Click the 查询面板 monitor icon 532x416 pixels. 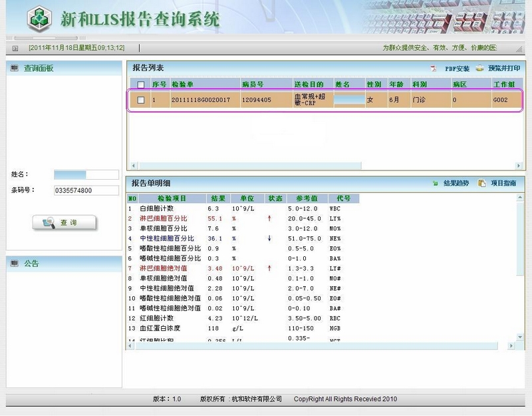15,68
